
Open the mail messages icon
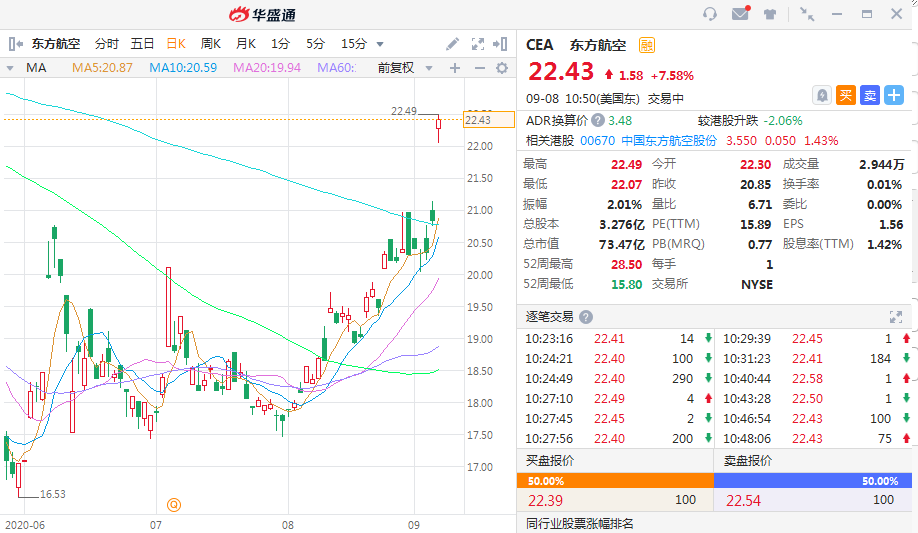[x=741, y=13]
